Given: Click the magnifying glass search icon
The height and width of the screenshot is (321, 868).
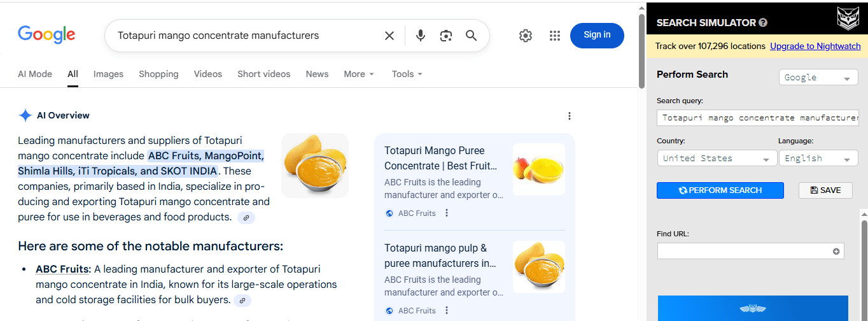Looking at the screenshot, I should tap(471, 36).
